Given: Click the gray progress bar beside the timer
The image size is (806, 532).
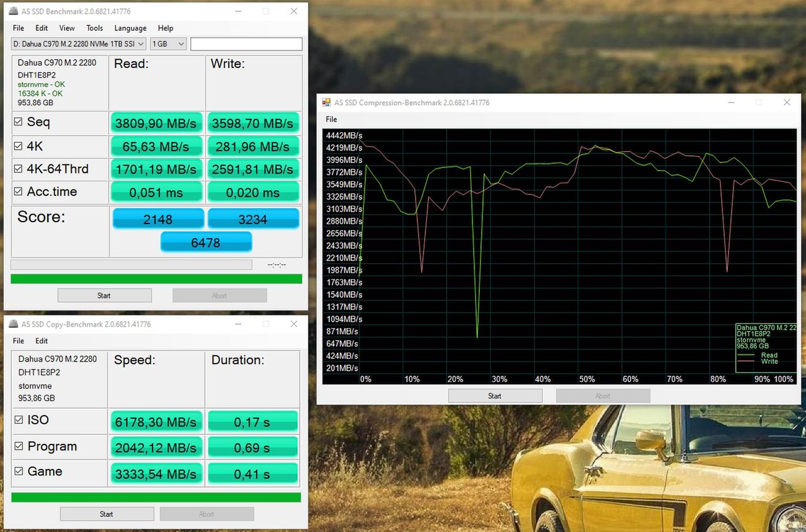Looking at the screenshot, I should click(131, 264).
